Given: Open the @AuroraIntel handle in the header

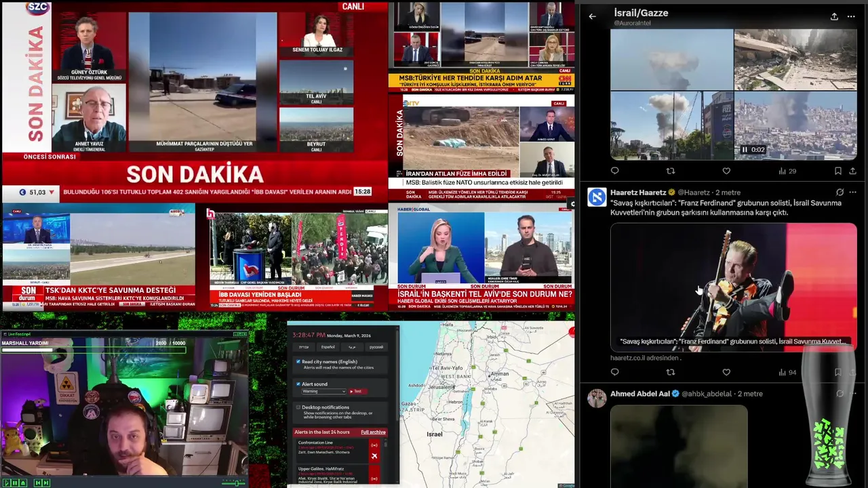Looking at the screenshot, I should click(x=632, y=23).
